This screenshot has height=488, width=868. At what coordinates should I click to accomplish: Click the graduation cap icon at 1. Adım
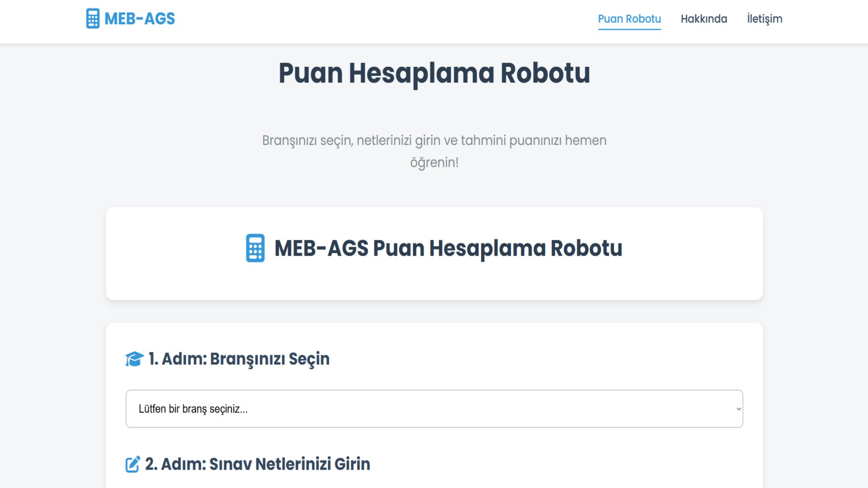(x=134, y=359)
